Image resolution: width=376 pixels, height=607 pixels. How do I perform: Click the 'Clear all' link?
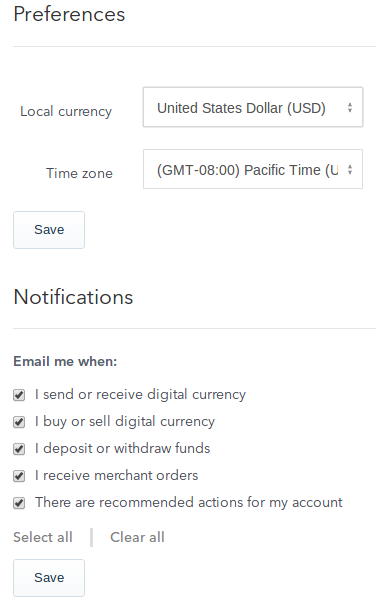coord(137,537)
